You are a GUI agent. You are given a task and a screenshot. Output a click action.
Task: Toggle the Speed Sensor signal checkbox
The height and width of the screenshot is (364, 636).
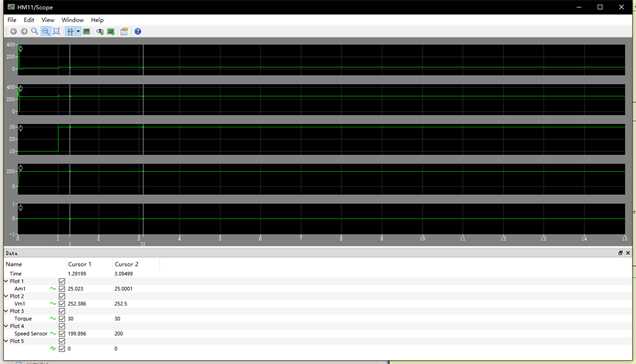point(62,334)
